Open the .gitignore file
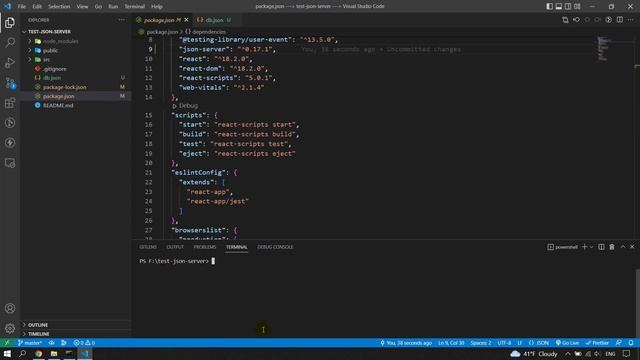The image size is (640, 360). (x=76, y=69)
